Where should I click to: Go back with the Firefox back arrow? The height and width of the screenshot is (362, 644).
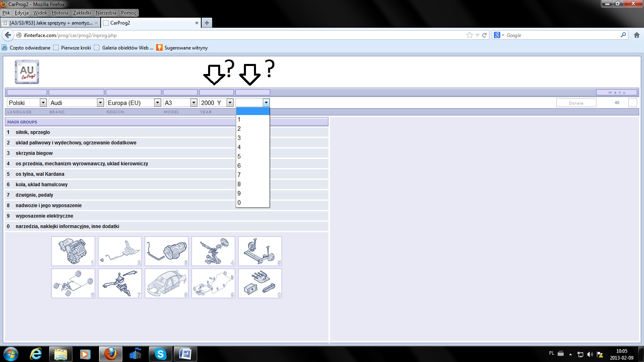[8, 35]
